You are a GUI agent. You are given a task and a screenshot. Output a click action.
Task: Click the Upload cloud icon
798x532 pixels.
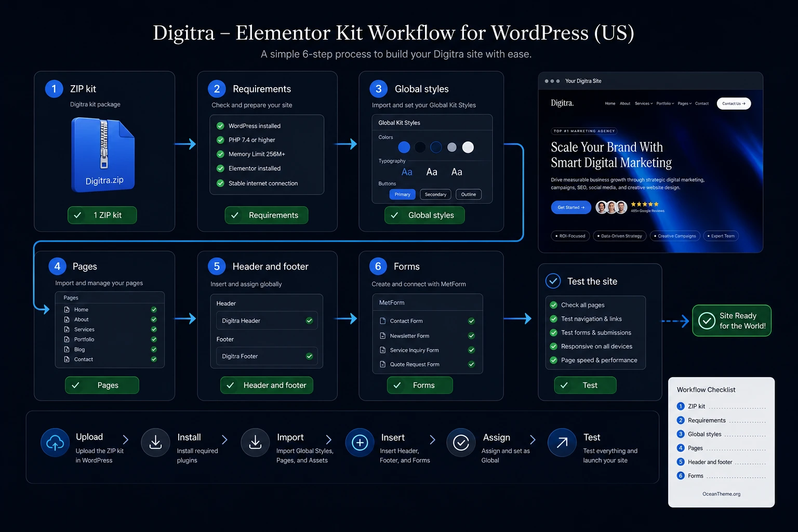click(55, 443)
